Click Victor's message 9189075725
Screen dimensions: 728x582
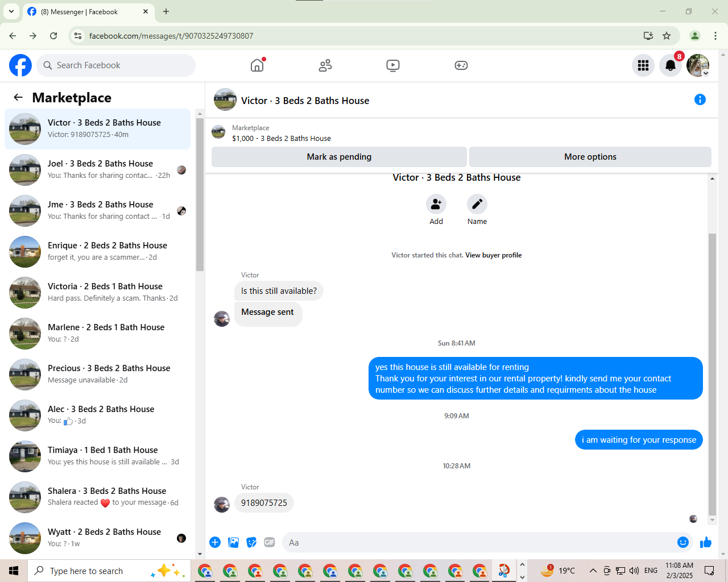(x=264, y=503)
